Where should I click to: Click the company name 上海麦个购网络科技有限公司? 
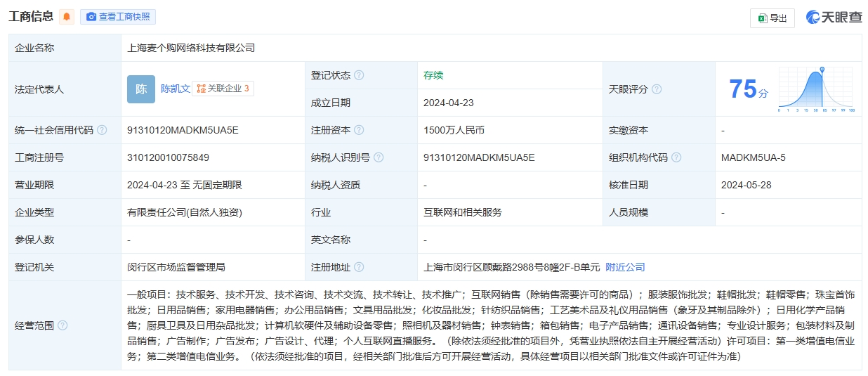(x=190, y=48)
